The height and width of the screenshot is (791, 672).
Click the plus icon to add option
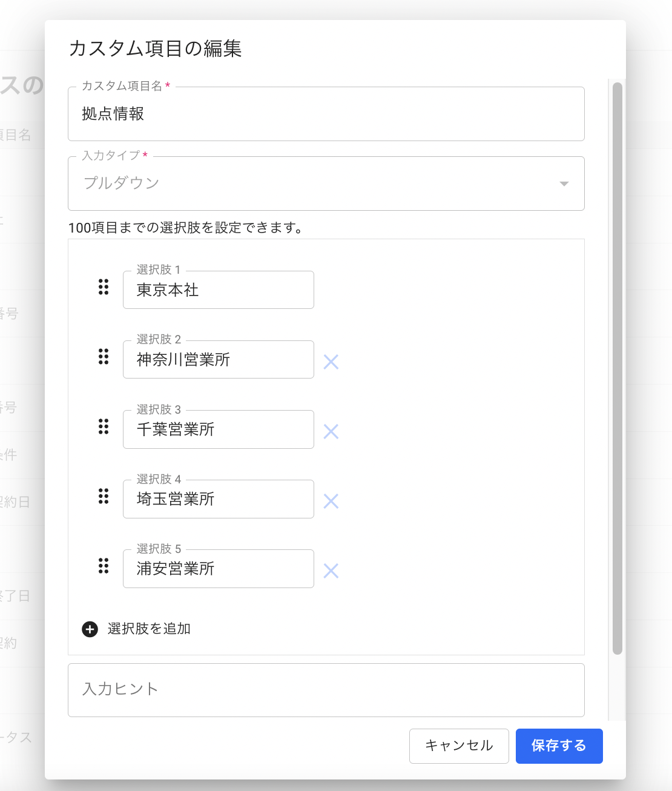click(x=90, y=629)
